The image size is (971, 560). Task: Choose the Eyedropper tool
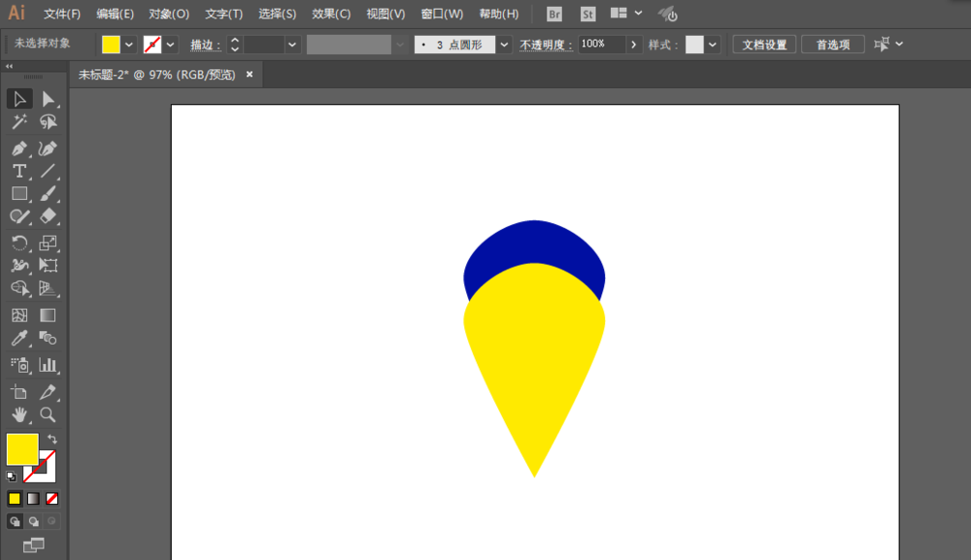[x=18, y=339]
